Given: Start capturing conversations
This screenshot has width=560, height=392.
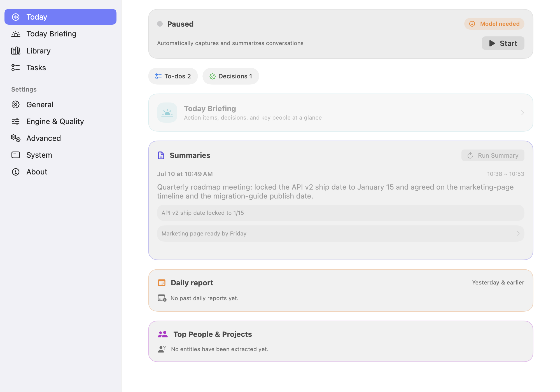Looking at the screenshot, I should point(503,43).
